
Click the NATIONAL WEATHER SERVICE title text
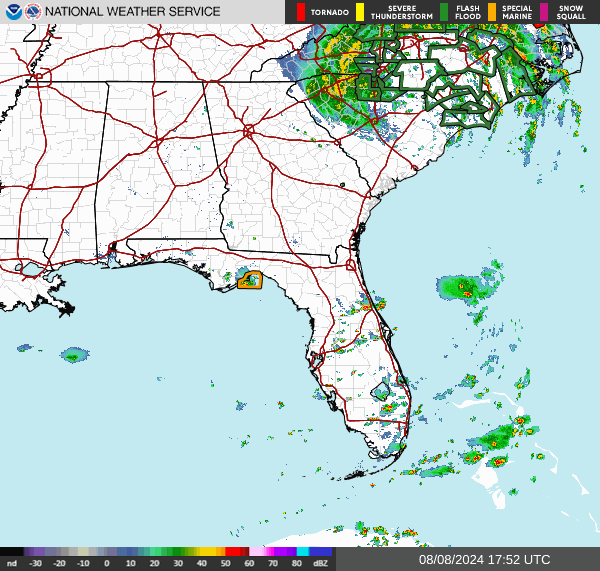tap(132, 12)
